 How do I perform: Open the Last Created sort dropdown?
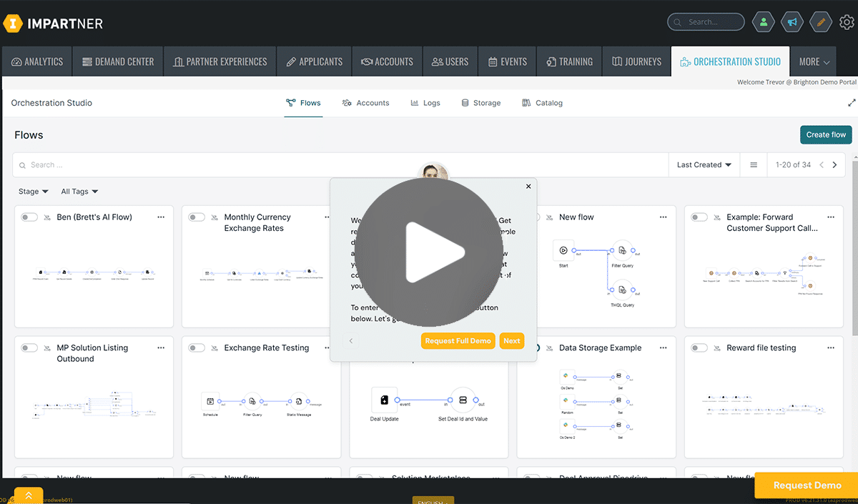pos(704,164)
